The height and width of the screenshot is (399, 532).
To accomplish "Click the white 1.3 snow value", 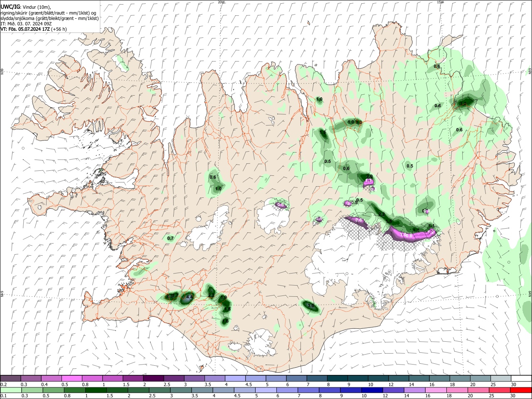I will (368, 182).
